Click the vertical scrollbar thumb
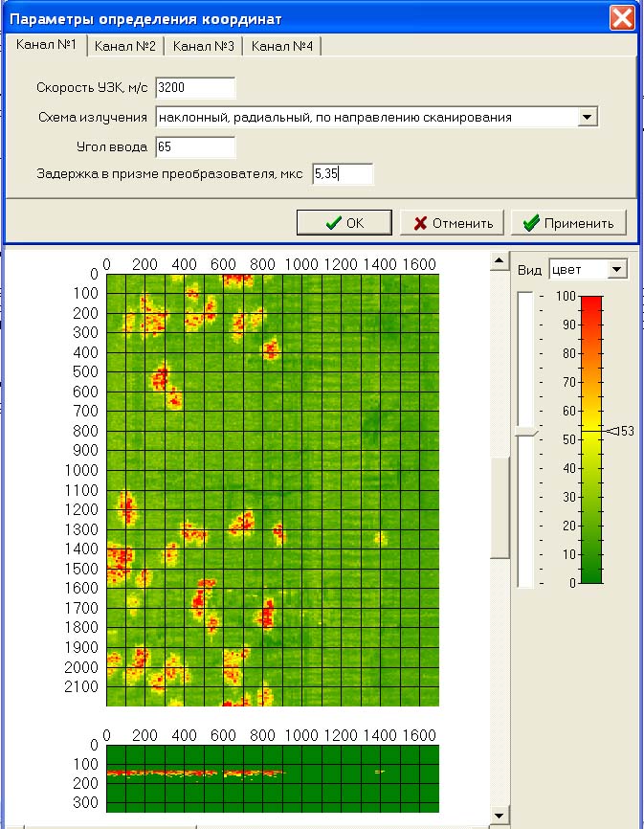This screenshot has height=829, width=644. click(500, 507)
